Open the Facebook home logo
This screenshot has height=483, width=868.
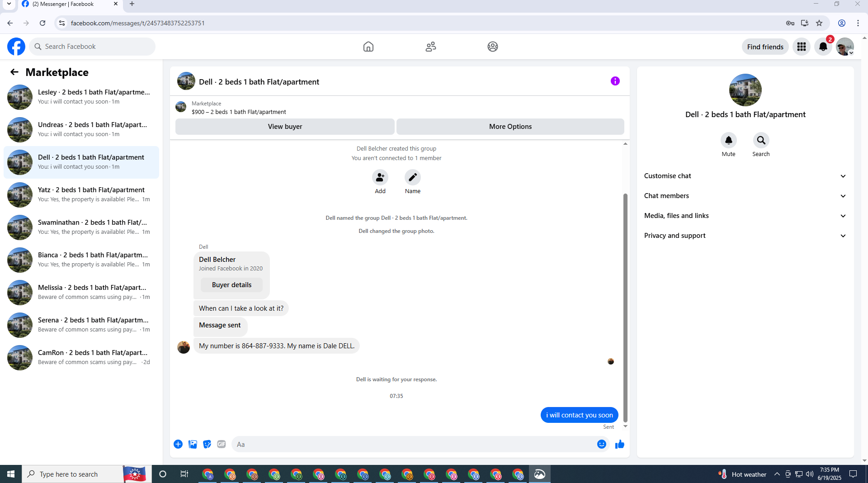coord(16,47)
